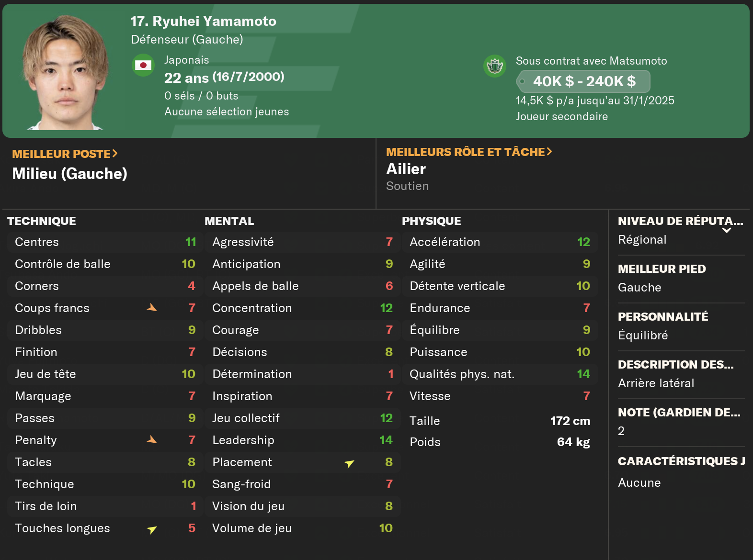This screenshot has width=753, height=560.
Task: Open the Meilleurs Rôle et Tâche section
Action: (x=468, y=152)
